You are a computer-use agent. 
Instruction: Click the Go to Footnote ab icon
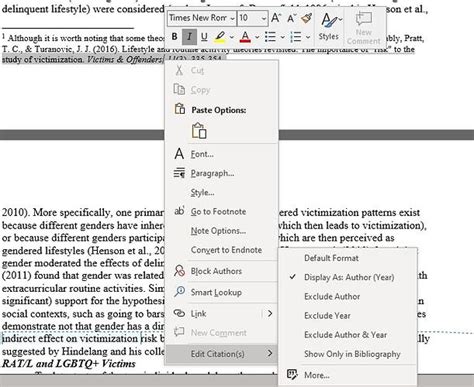[179, 211]
